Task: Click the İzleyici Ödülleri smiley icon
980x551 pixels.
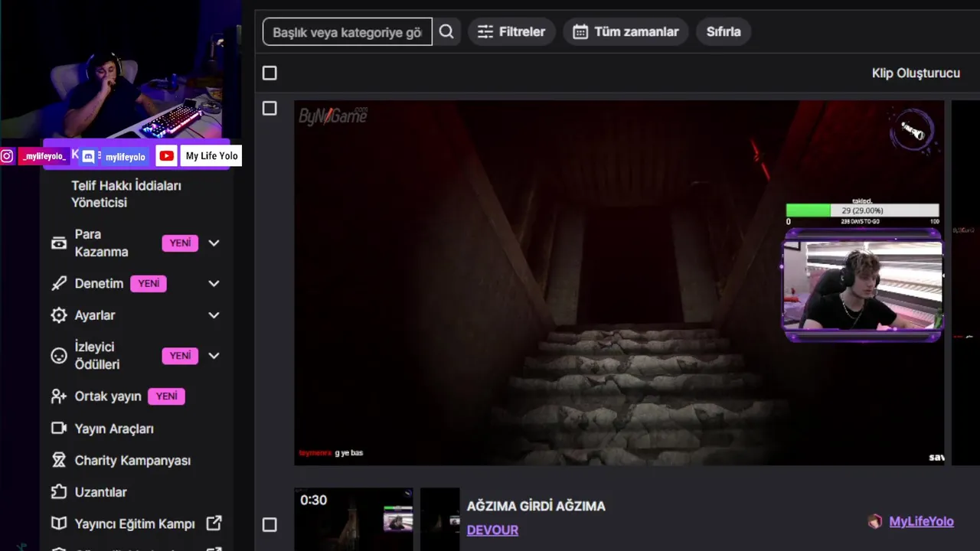Action: [x=59, y=355]
